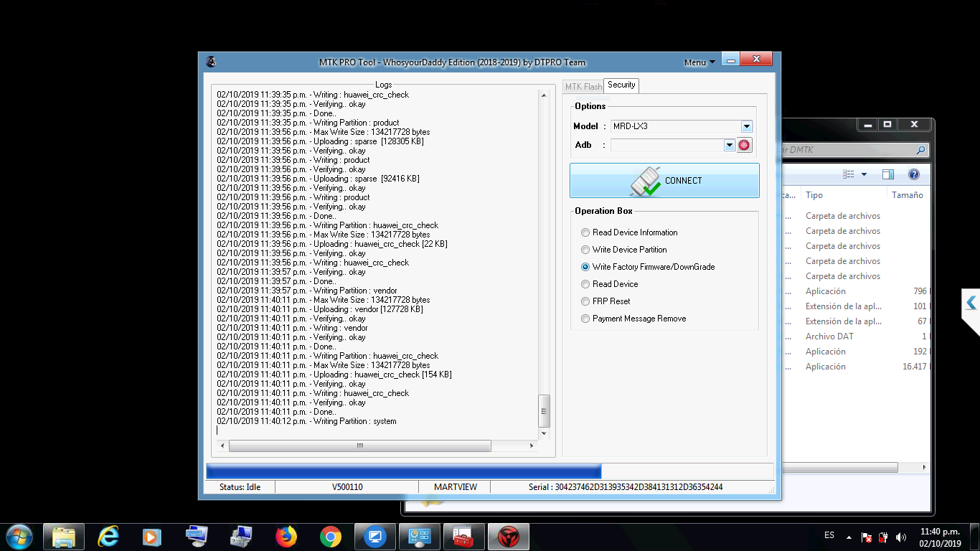980x551 pixels.
Task: Click the blue flashing progress bar
Action: click(x=403, y=471)
